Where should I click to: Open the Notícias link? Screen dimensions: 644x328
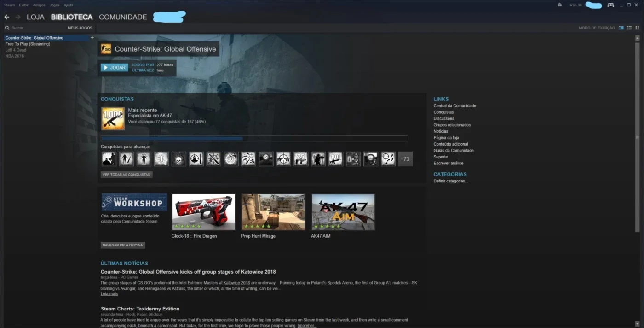click(x=441, y=131)
